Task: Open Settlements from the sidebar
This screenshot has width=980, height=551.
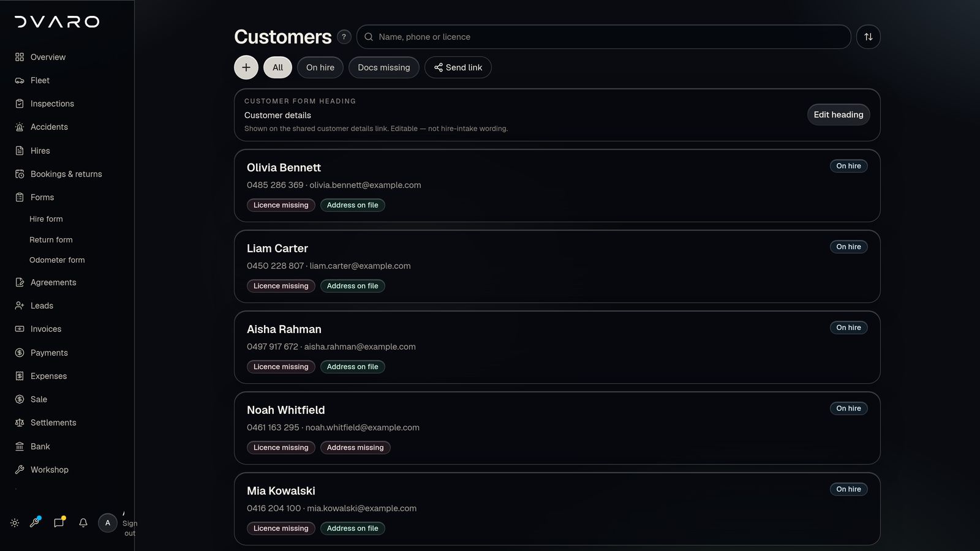Action: click(46, 422)
